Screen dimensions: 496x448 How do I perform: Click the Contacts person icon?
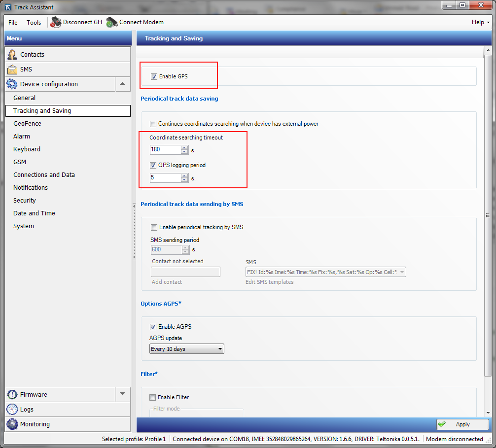pyautogui.click(x=12, y=54)
